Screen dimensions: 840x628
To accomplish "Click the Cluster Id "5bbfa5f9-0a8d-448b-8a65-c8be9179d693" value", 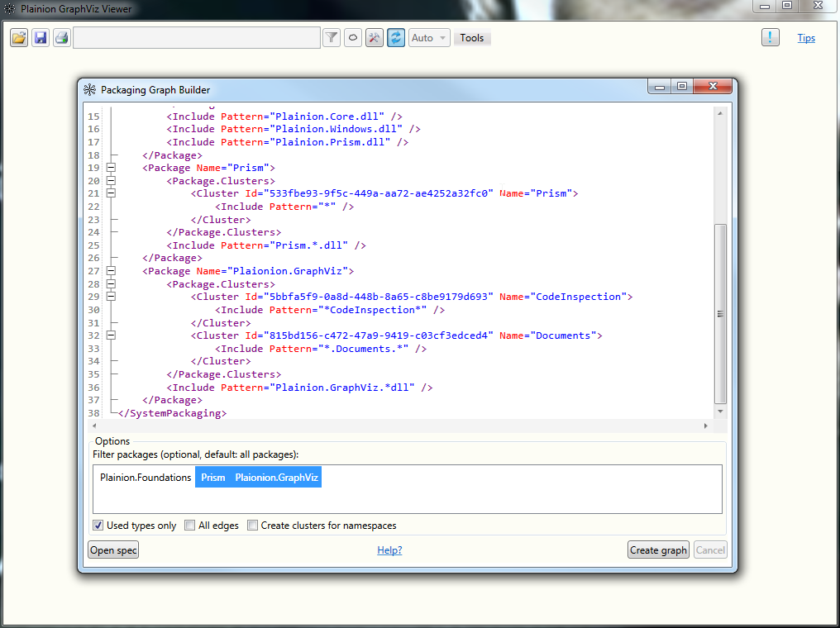I will tap(378, 297).
